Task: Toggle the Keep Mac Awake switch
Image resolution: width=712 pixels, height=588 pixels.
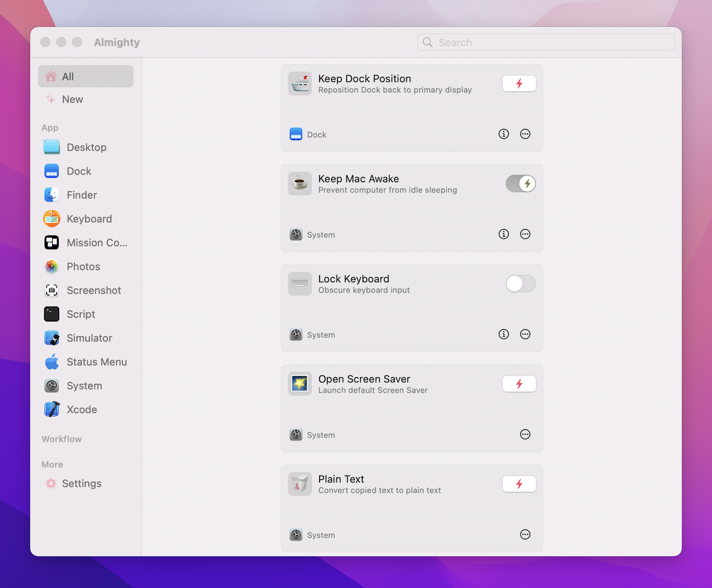Action: 520,184
